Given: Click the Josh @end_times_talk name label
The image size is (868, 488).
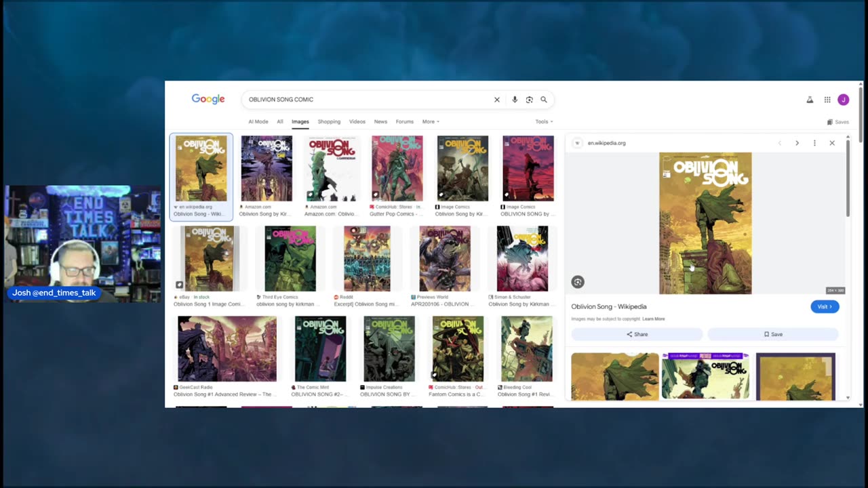Looking at the screenshot, I should pyautogui.click(x=54, y=293).
